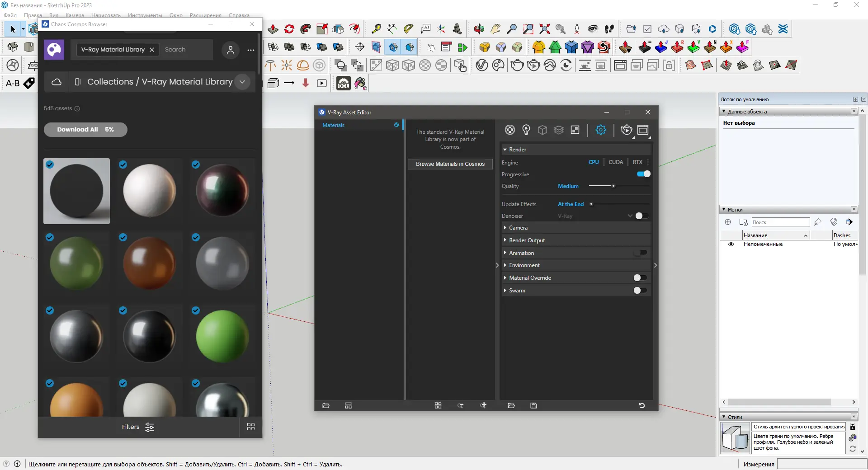Viewport: 868px width, 470px height.
Task: Turn on the Swarm toggle
Action: tap(640, 290)
